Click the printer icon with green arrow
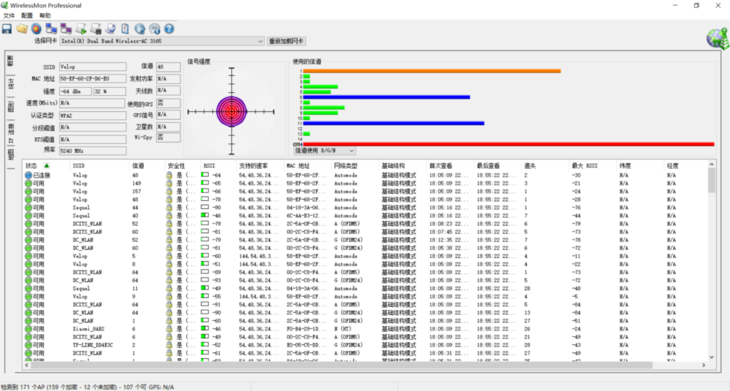Screen dimensions: 730x391 [x=81, y=29]
